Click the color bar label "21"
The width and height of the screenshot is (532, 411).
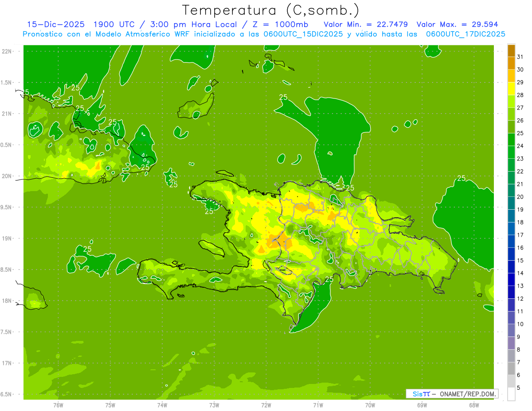click(x=520, y=184)
